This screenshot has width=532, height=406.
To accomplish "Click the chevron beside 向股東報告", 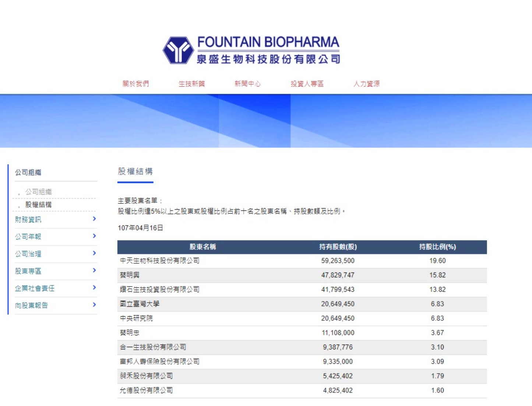I will [94, 305].
